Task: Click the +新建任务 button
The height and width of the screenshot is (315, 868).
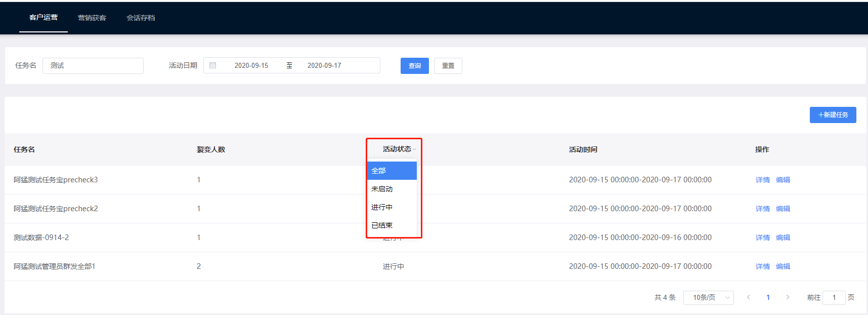Action: point(833,115)
